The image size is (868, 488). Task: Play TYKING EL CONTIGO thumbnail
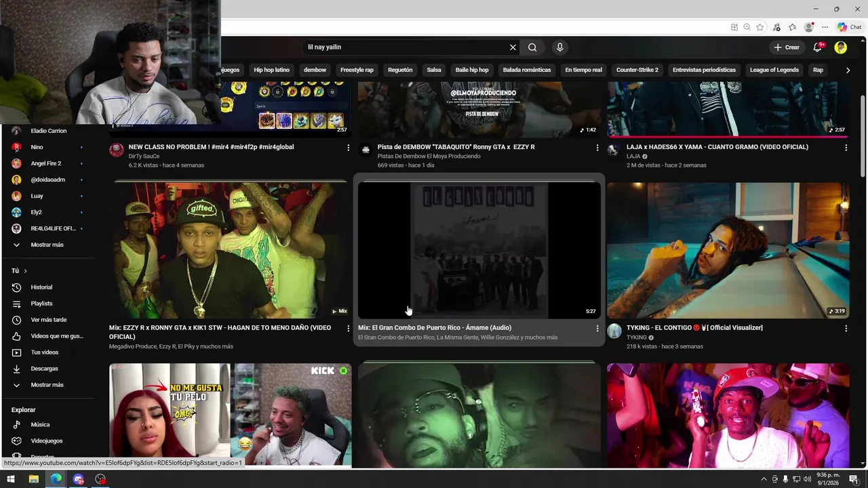point(728,250)
